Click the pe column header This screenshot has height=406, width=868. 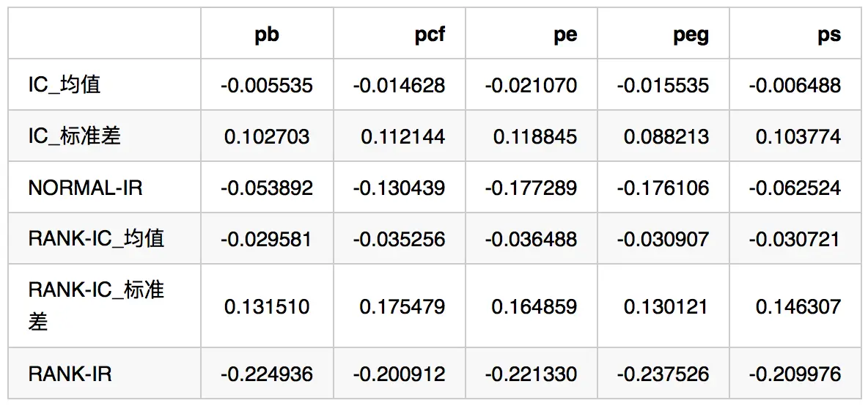pos(565,34)
